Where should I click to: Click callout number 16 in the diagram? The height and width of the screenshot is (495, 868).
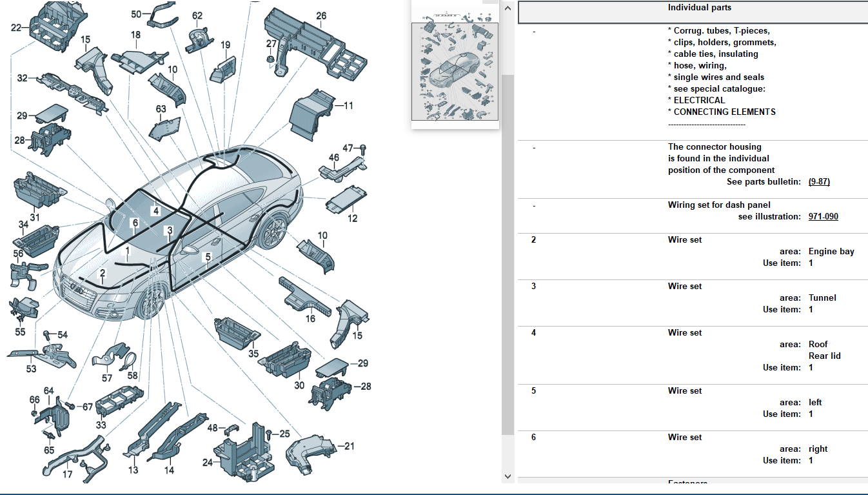click(310, 319)
